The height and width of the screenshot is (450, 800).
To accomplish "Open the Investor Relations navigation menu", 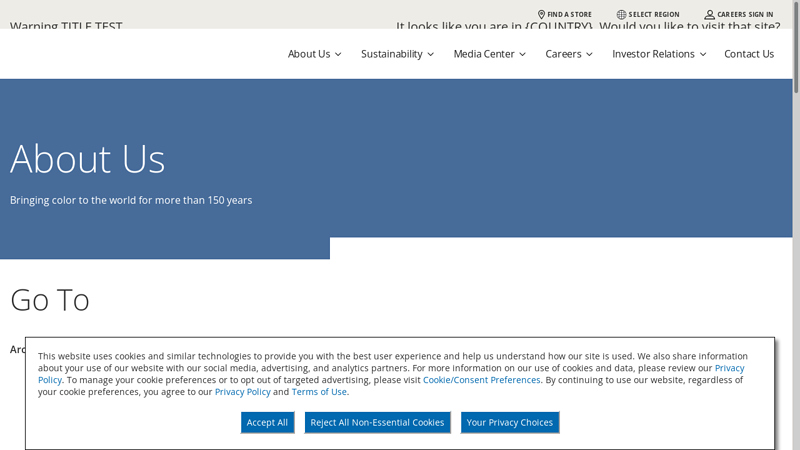I will (x=653, y=54).
